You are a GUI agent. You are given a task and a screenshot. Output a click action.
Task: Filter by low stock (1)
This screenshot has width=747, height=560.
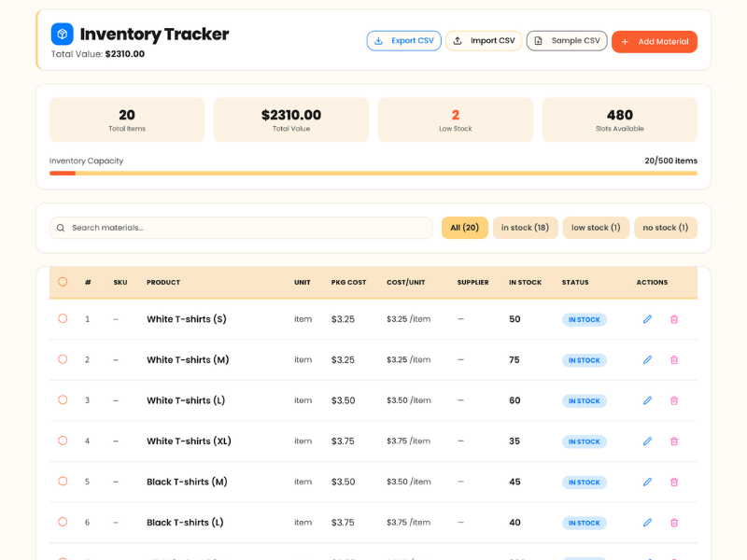point(596,228)
